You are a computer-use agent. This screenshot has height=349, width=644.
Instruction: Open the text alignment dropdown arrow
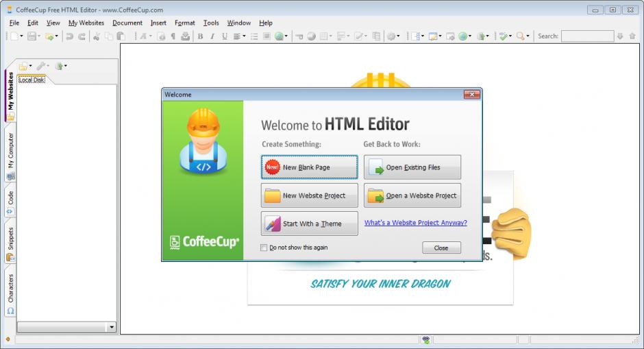click(244, 36)
